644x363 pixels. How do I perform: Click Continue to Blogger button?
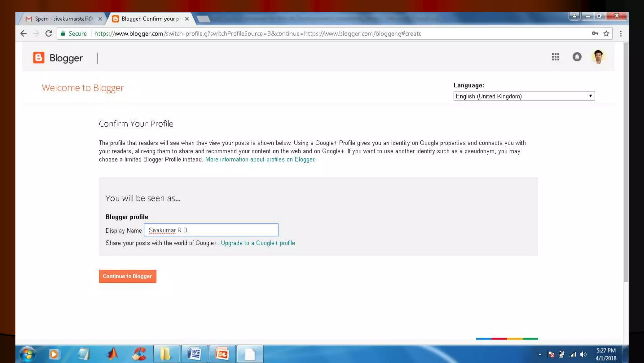(x=127, y=276)
